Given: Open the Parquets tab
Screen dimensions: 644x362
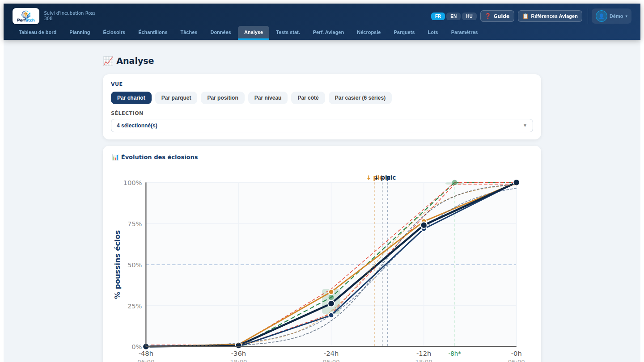Looking at the screenshot, I should pyautogui.click(x=404, y=32).
